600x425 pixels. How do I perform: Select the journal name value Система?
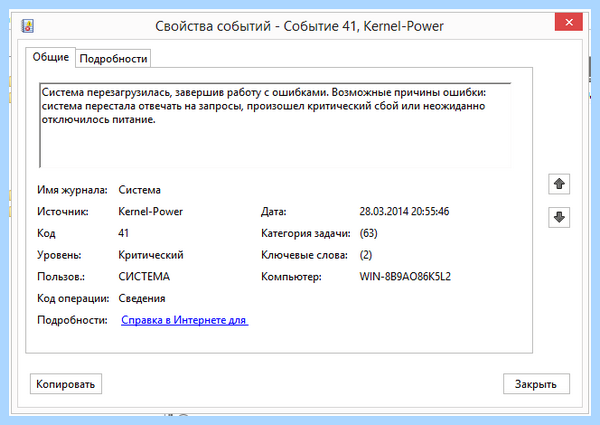coord(139,190)
